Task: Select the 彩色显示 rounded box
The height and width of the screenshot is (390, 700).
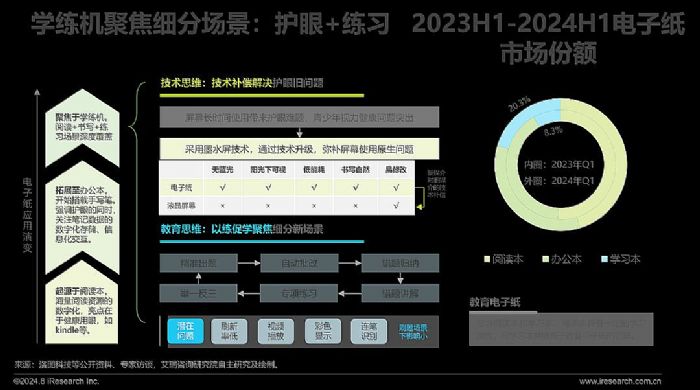Action: (322, 331)
